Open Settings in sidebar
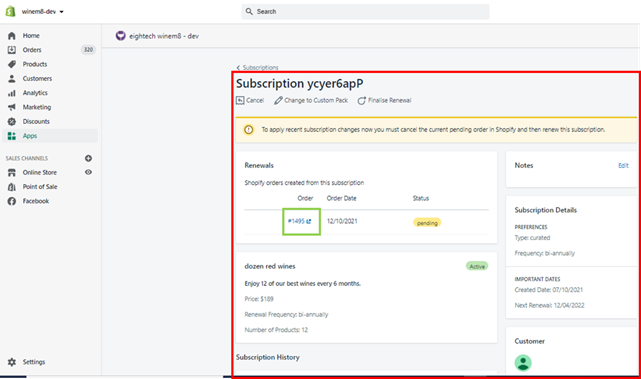This screenshot has width=641, height=379. [x=34, y=362]
